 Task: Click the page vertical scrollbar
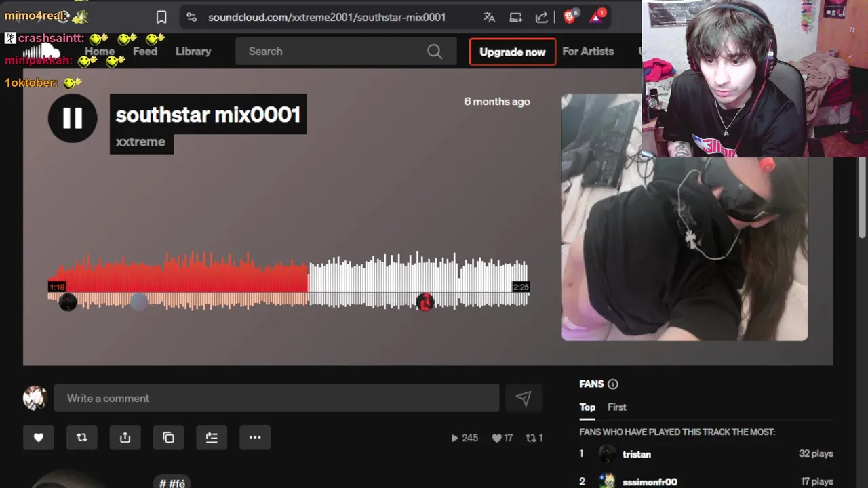862,197
